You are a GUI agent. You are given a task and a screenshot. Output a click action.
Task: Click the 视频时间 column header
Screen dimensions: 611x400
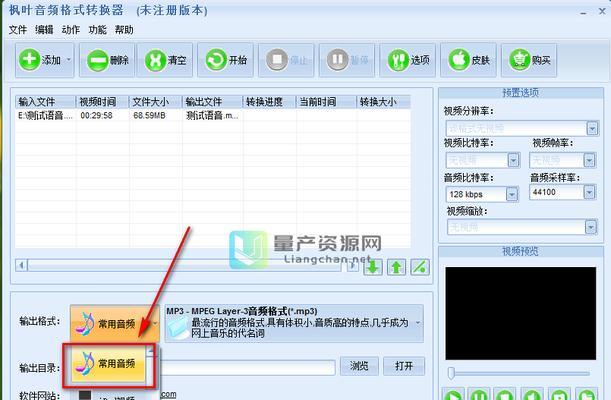102,102
